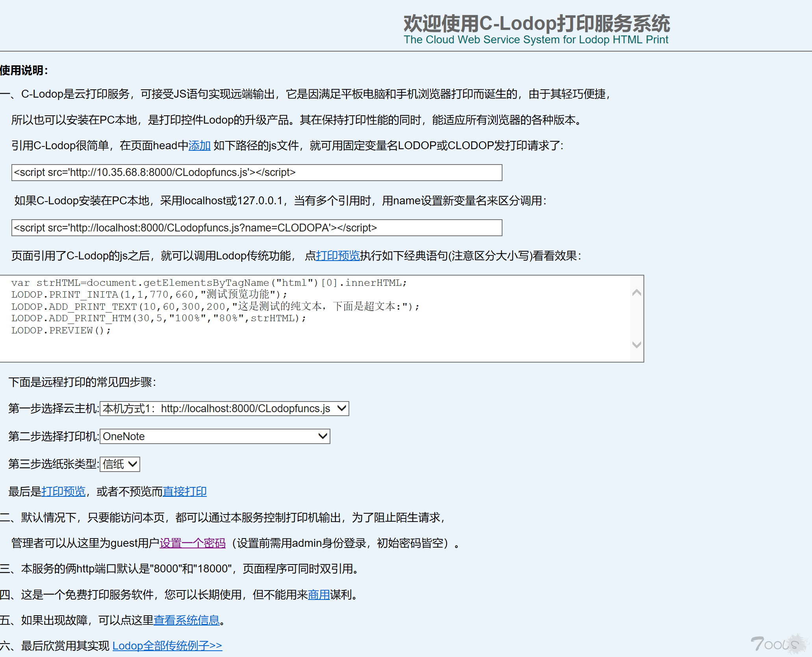Open the cloud host dropdown 本机方式1
The image size is (812, 657).
point(224,409)
